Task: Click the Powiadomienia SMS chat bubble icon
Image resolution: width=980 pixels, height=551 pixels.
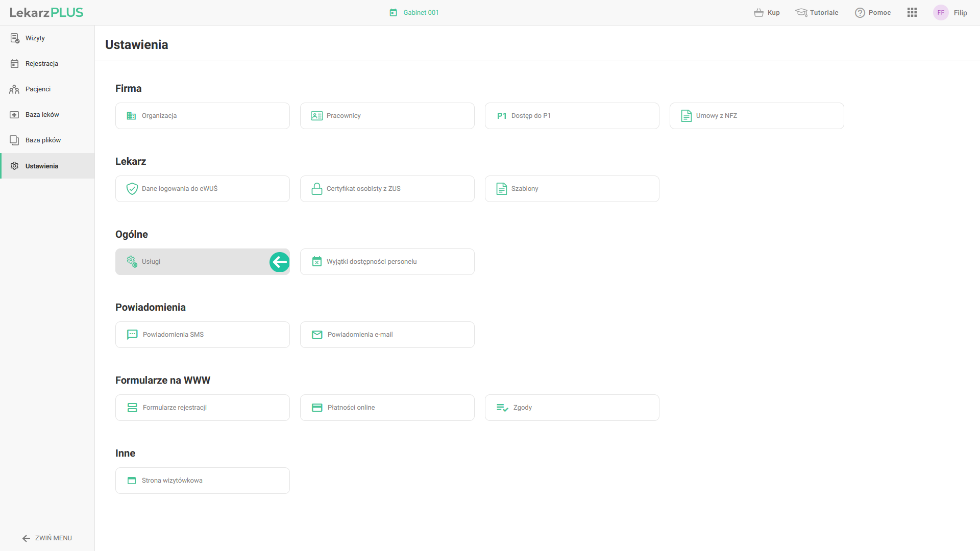Action: click(x=132, y=335)
